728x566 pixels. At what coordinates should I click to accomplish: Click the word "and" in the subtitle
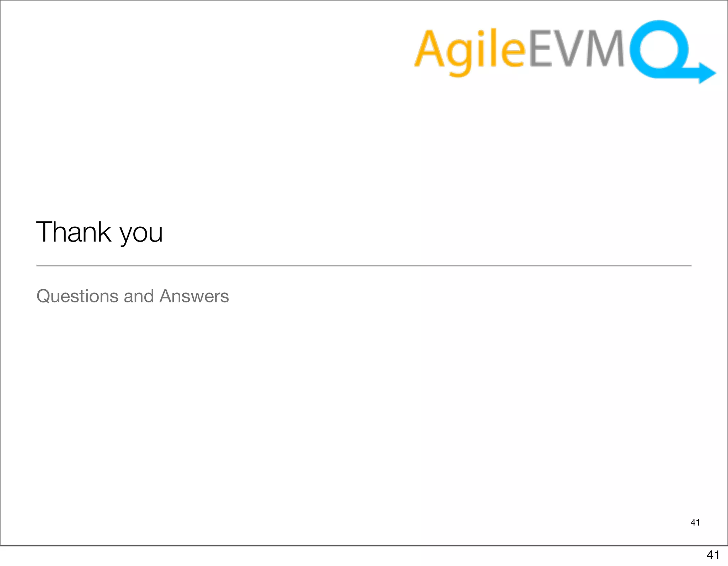point(139,296)
